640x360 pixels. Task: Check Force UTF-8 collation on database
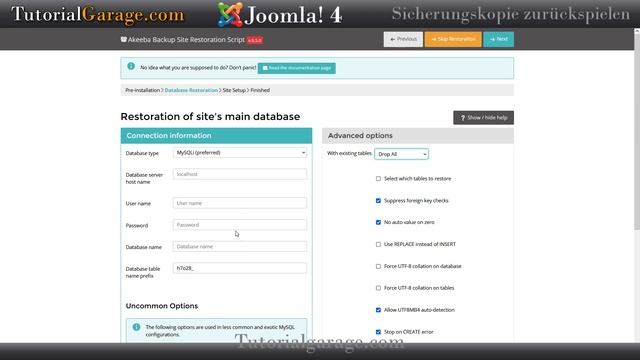378,266
